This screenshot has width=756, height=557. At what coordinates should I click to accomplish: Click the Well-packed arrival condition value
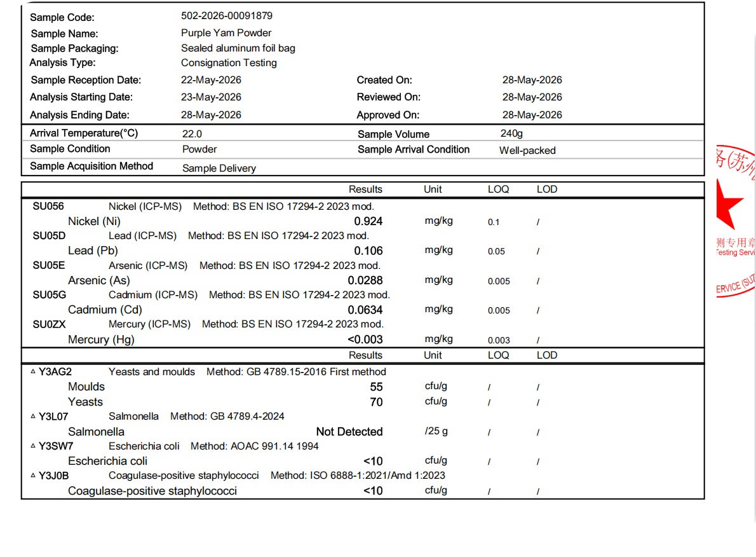(x=527, y=151)
